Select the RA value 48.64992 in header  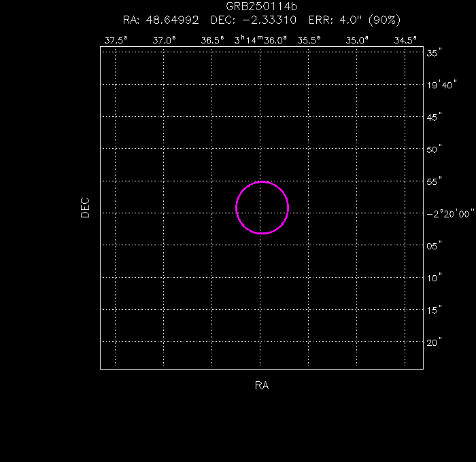[x=171, y=20]
